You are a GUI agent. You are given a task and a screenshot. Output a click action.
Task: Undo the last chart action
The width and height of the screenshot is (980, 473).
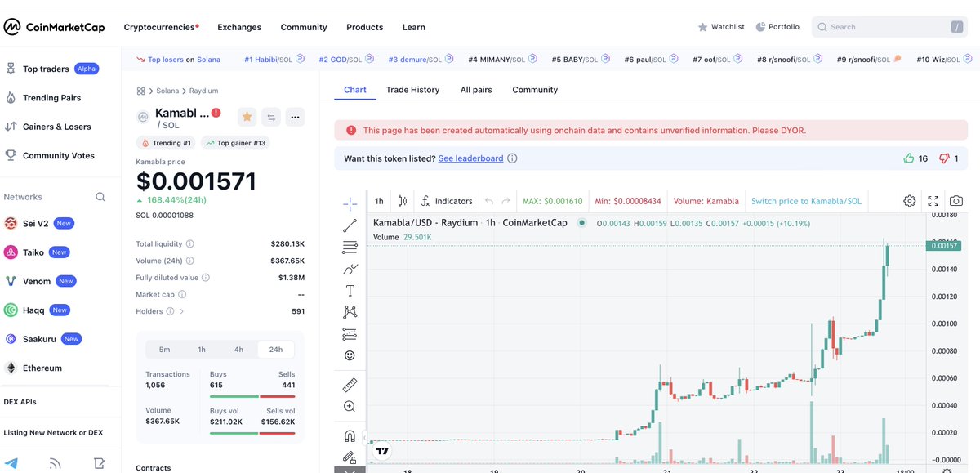coord(489,201)
